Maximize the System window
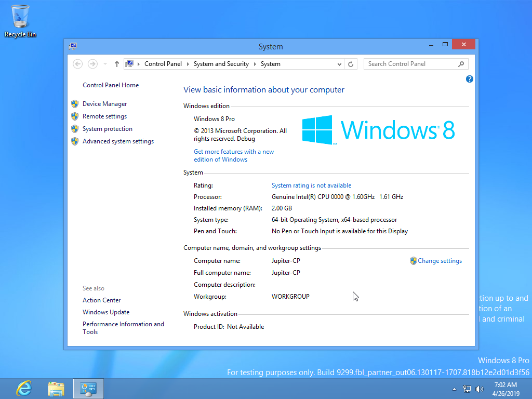The width and height of the screenshot is (532, 399). (445, 45)
